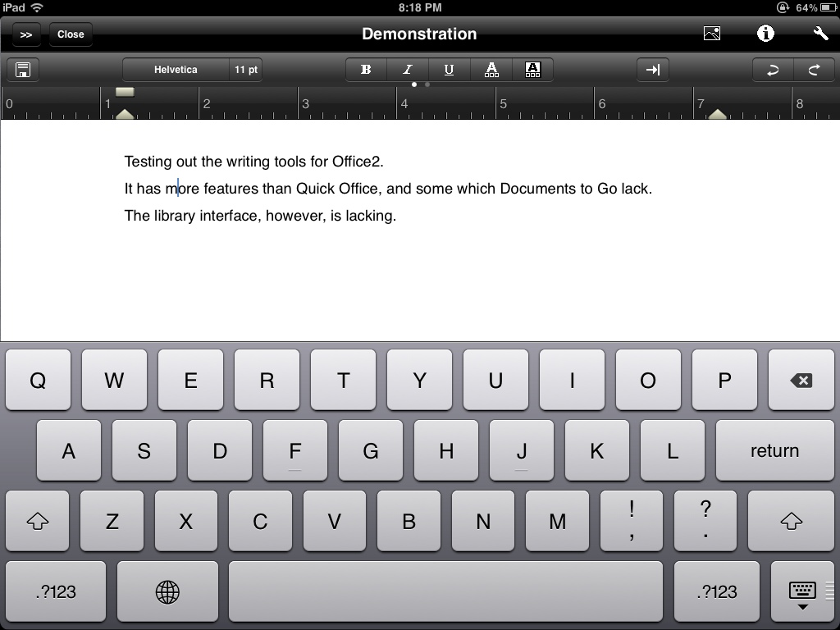Tap the tab indent arrow icon
The height and width of the screenshot is (630, 840).
point(653,71)
